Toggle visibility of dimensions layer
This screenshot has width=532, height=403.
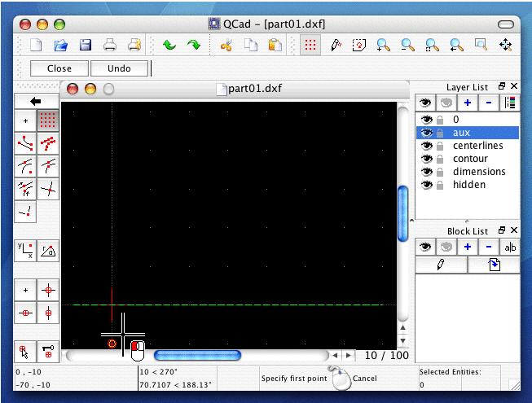pos(426,172)
